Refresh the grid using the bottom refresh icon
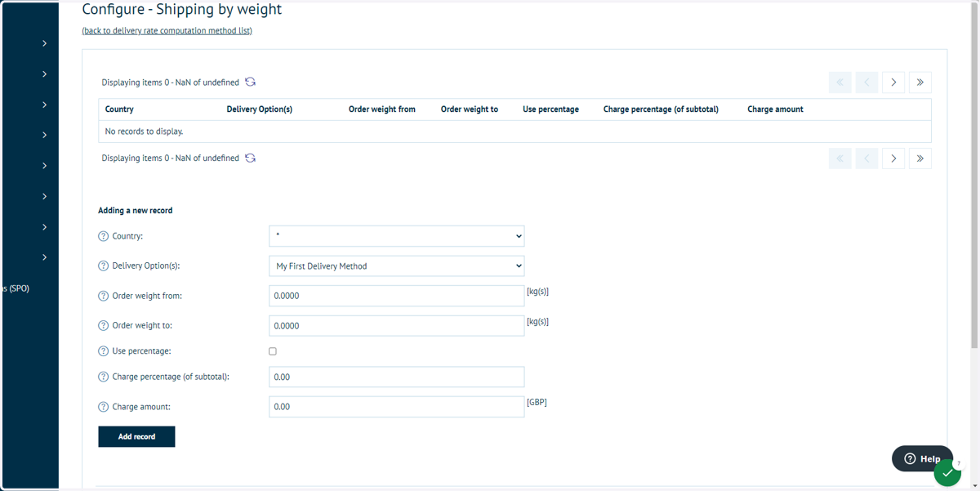This screenshot has width=980, height=491. [251, 158]
